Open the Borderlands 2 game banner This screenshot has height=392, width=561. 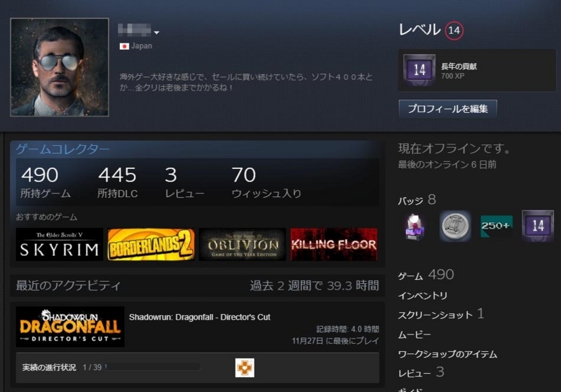[x=151, y=244]
